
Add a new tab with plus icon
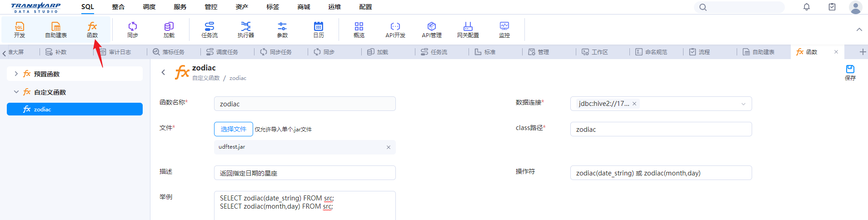863,52
